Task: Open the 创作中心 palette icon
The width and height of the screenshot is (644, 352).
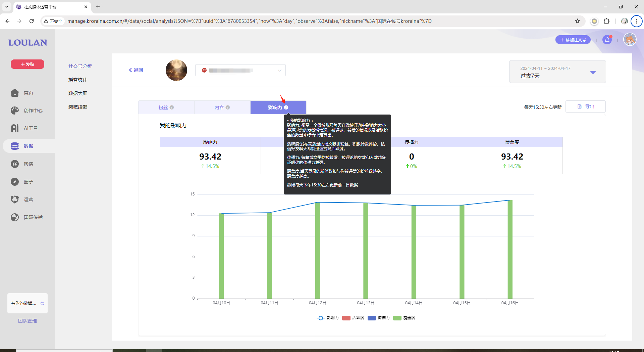Action: (15, 111)
